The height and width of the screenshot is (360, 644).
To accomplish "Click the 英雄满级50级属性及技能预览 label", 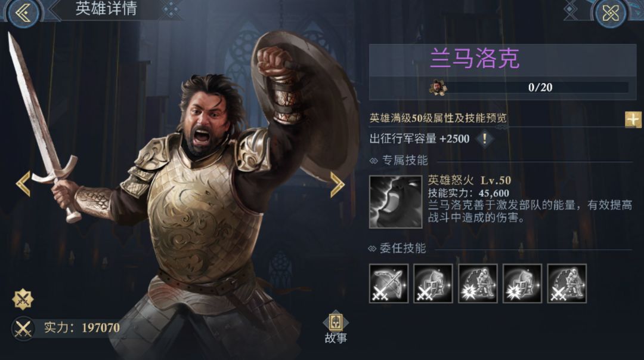I will (x=438, y=118).
